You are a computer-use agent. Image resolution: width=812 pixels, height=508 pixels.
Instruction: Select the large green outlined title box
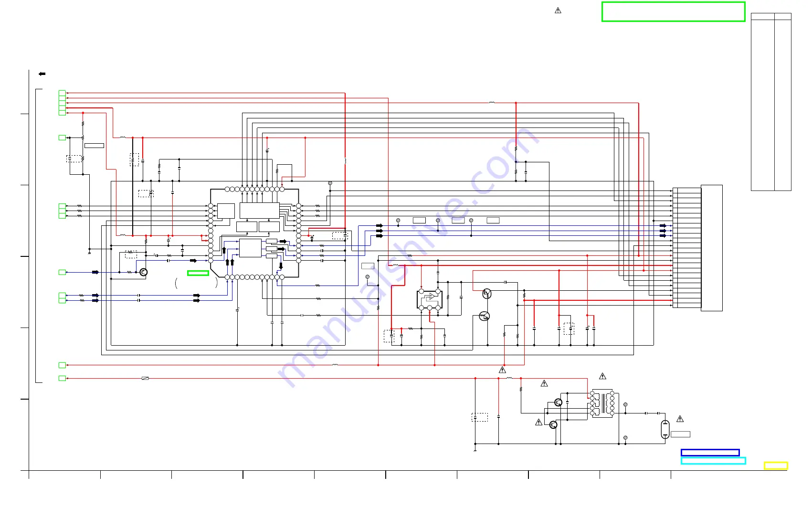coord(674,12)
